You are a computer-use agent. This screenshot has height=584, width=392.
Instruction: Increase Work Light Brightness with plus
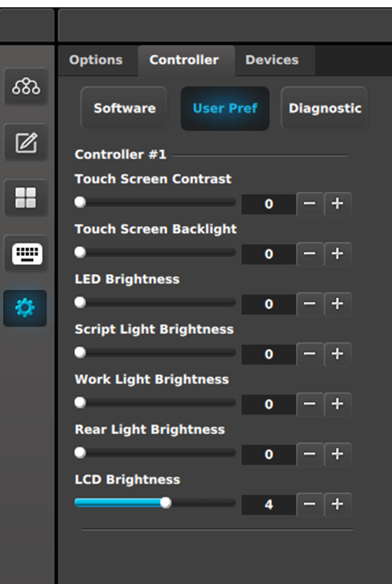coord(338,404)
